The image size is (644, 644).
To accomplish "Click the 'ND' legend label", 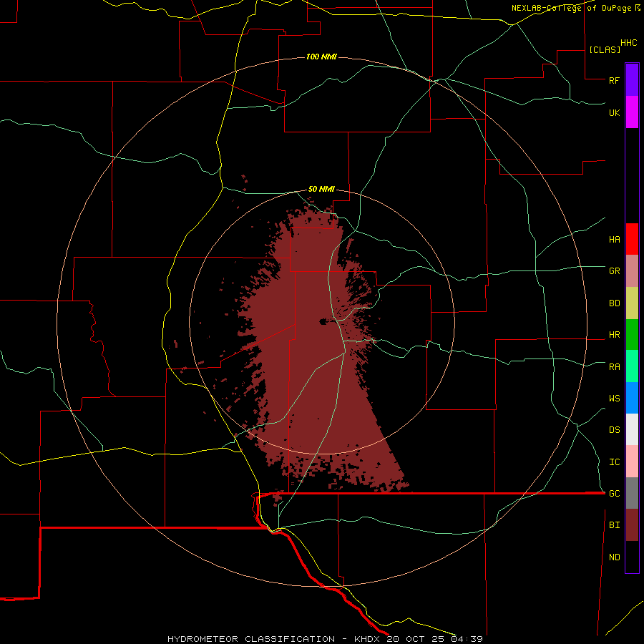I will (614, 557).
